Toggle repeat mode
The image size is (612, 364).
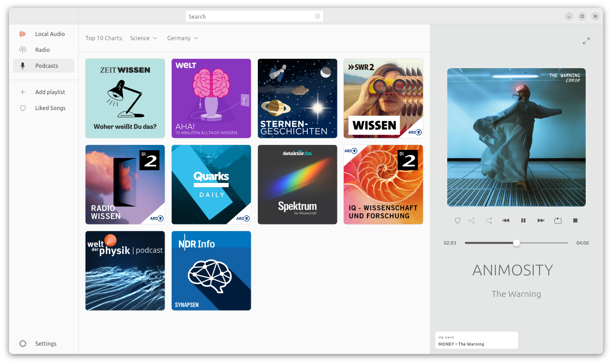coord(558,220)
